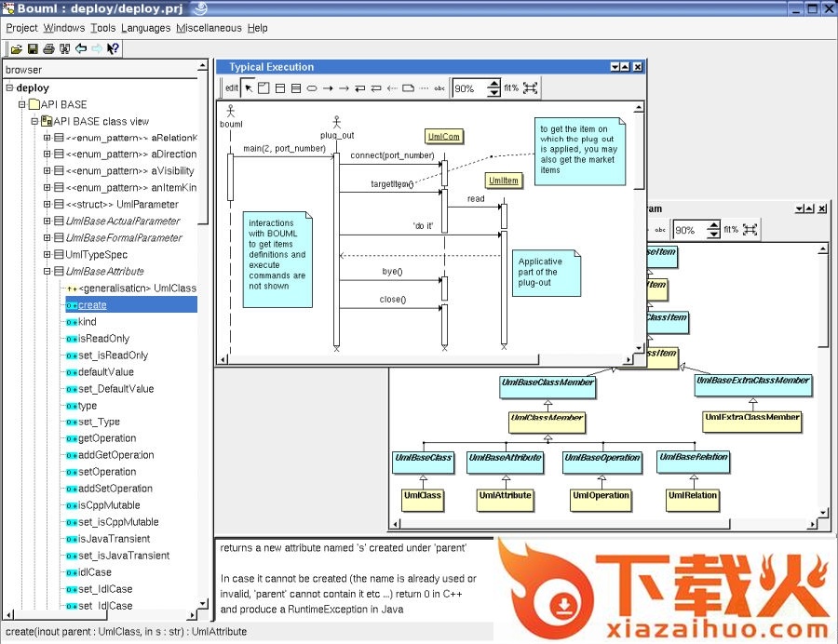This screenshot has width=838, height=644.
Task: Fit class diagram window using the fit icon
Action: (750, 230)
